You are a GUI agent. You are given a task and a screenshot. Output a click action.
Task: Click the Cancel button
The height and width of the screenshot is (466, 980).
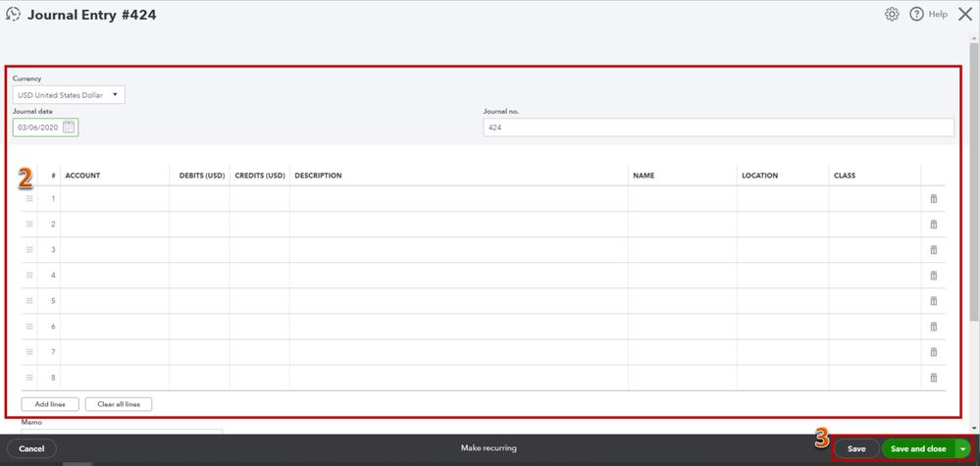tap(31, 448)
